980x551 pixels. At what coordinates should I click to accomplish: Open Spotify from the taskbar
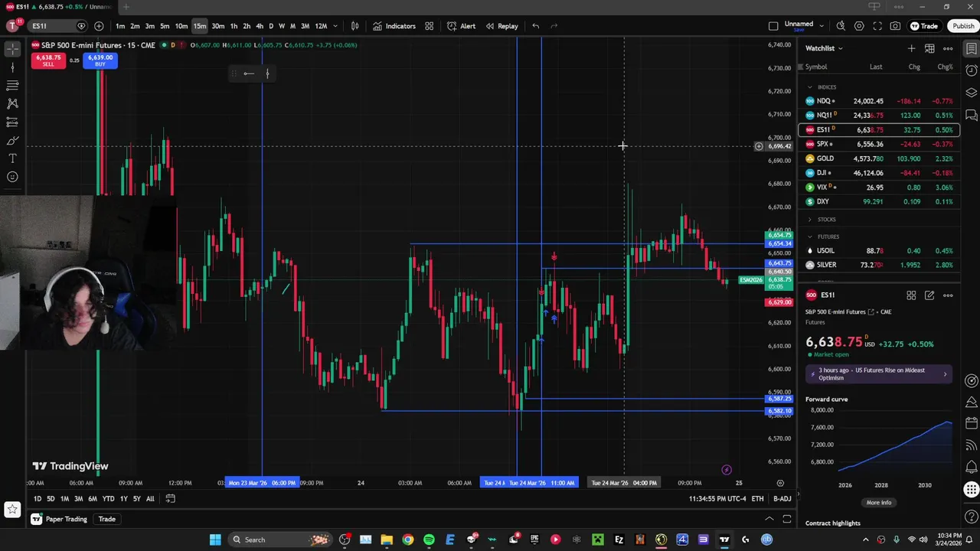click(x=429, y=540)
